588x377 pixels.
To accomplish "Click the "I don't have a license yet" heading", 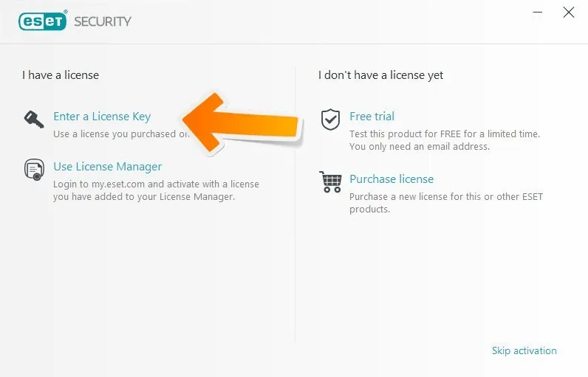I will coord(380,75).
